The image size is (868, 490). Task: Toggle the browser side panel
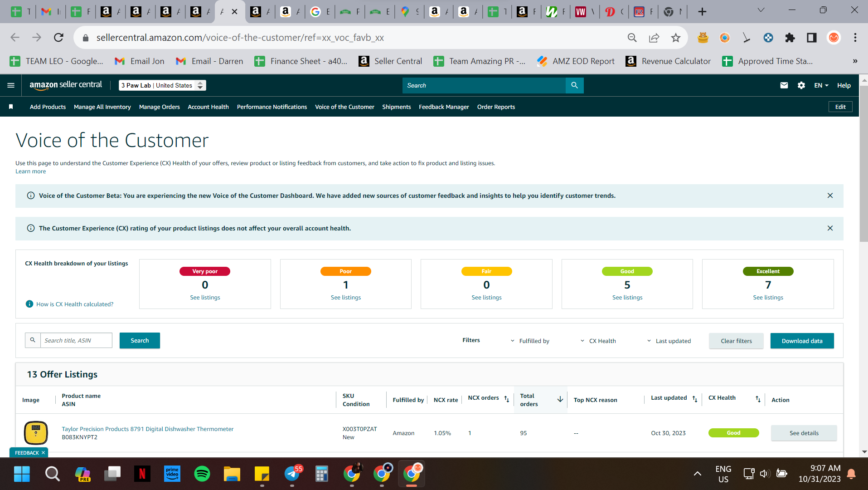[812, 38]
